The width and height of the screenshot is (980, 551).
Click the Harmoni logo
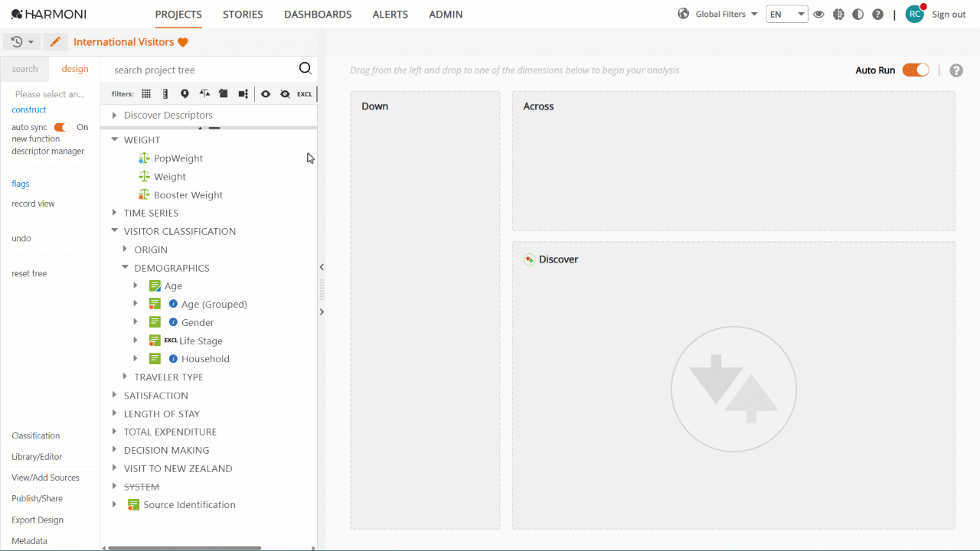click(49, 14)
